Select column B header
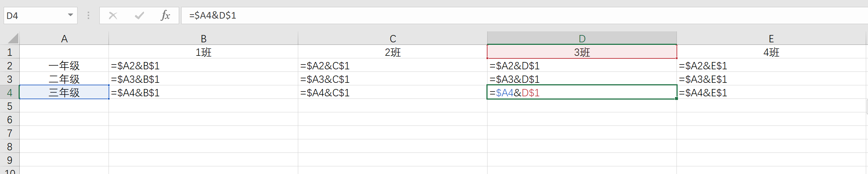Viewport: 868px width, 174px height. (x=204, y=39)
